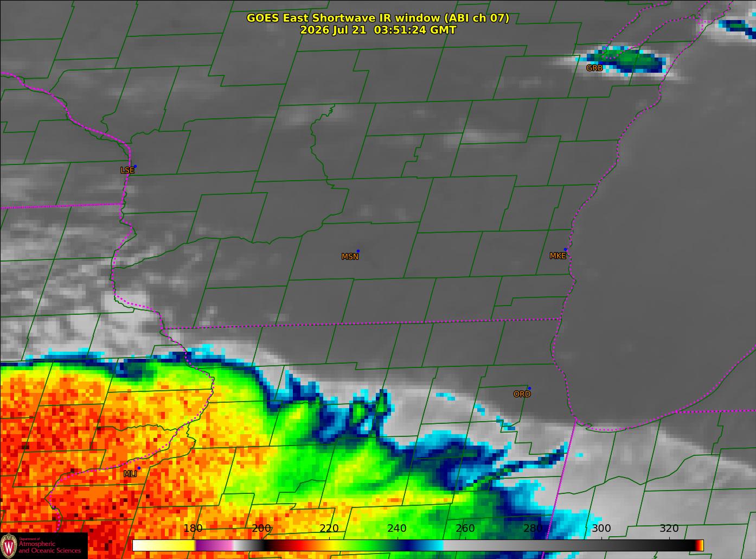Click the GRB station label
This screenshot has width=756, height=559.
tap(594, 68)
